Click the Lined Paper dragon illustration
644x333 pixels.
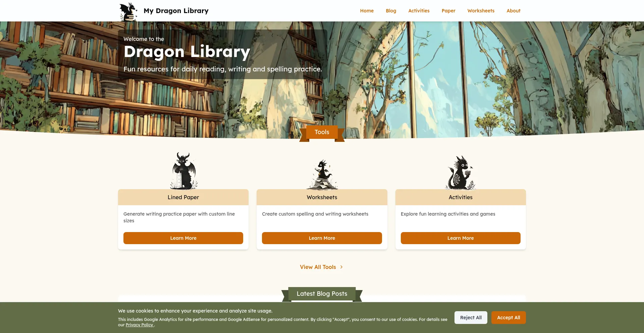point(183,171)
